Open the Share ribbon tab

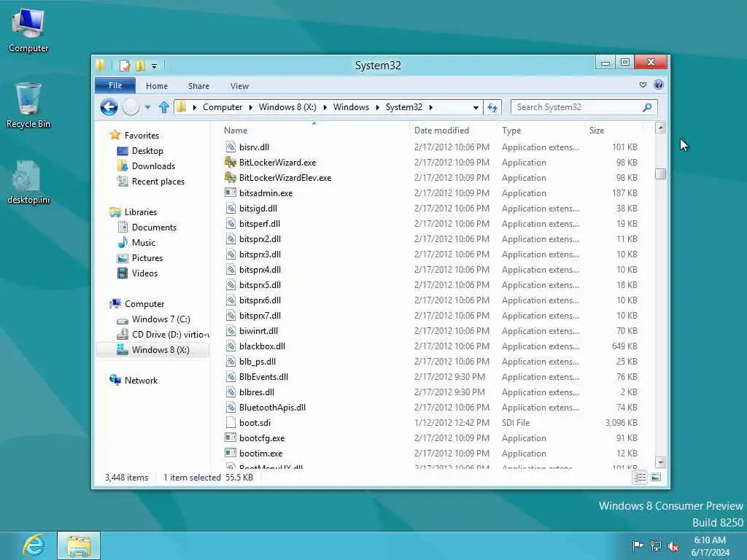[x=198, y=86]
